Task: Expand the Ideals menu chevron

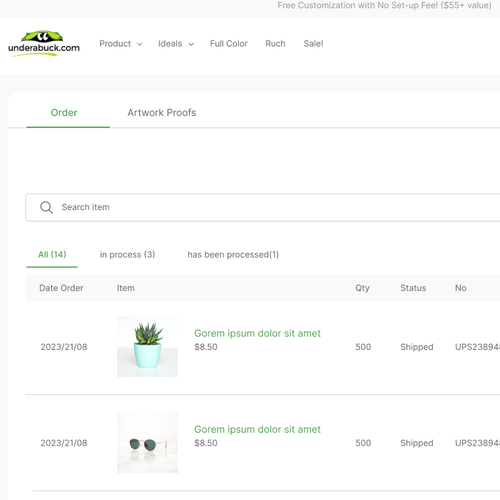Action: (x=191, y=44)
